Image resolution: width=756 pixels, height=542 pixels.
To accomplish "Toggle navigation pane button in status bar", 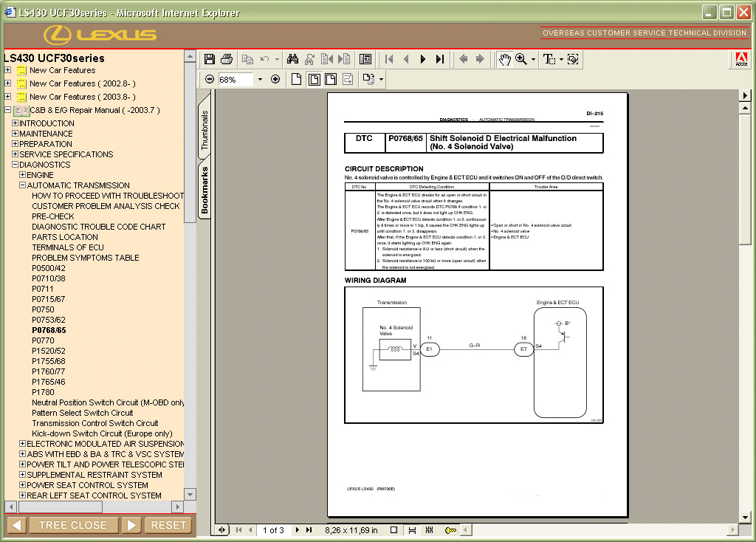I will click(221, 530).
